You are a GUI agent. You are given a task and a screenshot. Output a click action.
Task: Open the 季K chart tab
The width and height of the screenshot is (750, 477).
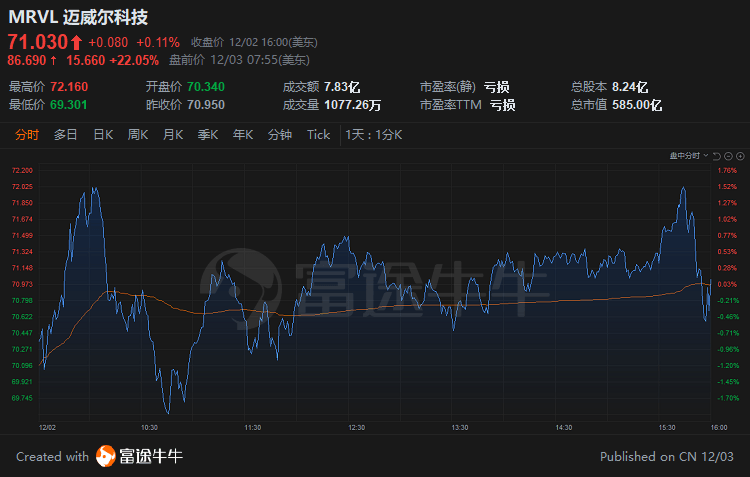coord(208,135)
